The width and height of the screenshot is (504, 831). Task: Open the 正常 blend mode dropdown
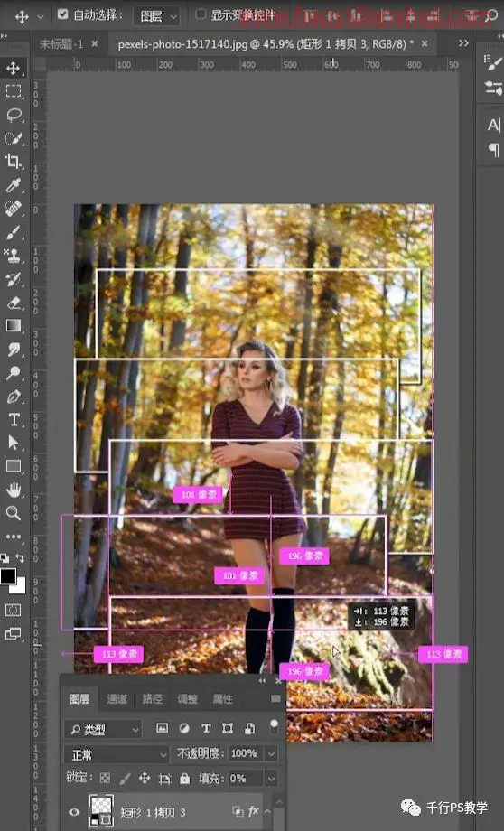pos(117,754)
